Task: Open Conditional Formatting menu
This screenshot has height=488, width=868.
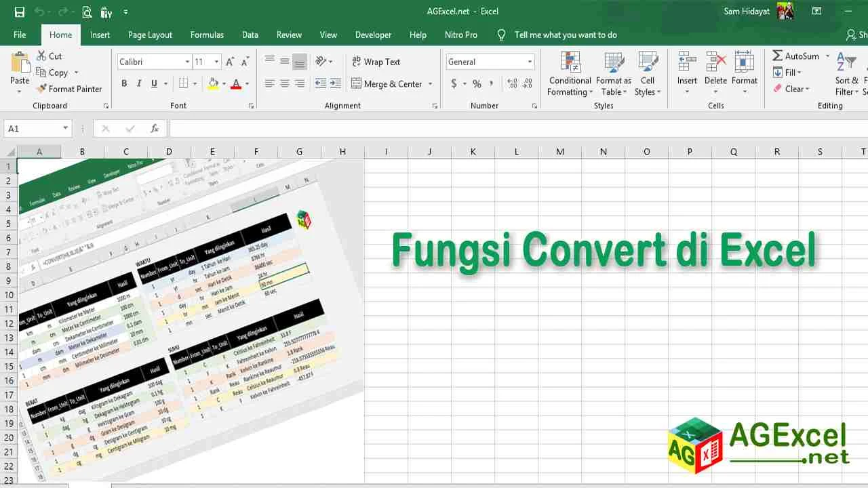Action: (x=570, y=75)
